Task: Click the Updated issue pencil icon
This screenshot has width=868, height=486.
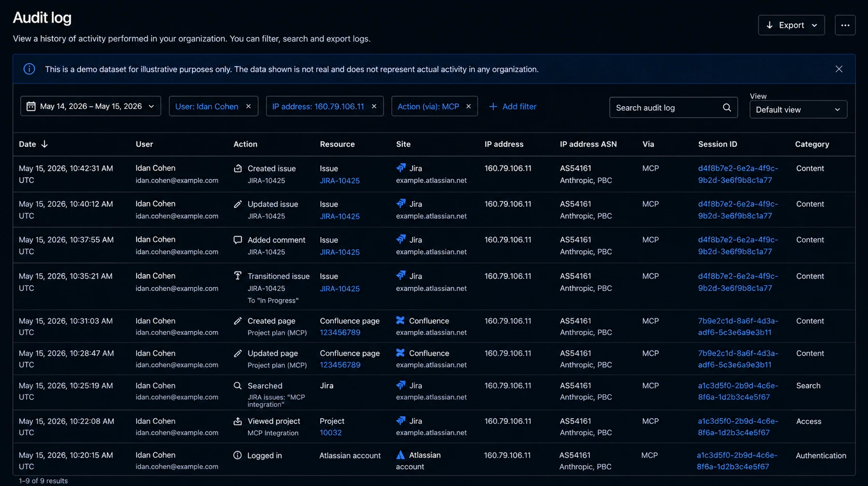Action: click(x=238, y=204)
